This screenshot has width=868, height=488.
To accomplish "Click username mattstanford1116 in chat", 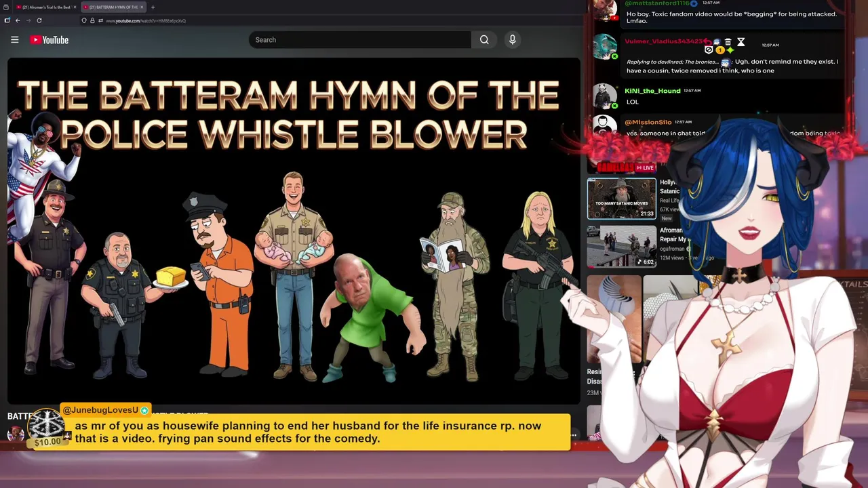I will click(657, 3).
